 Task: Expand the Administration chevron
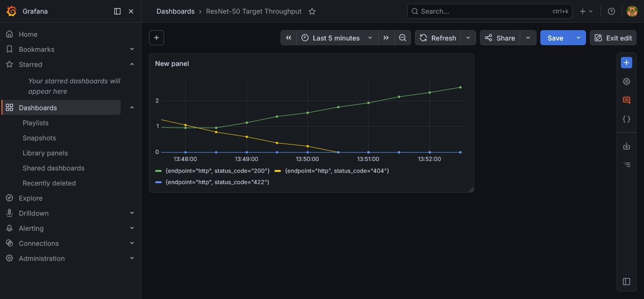[x=132, y=259]
